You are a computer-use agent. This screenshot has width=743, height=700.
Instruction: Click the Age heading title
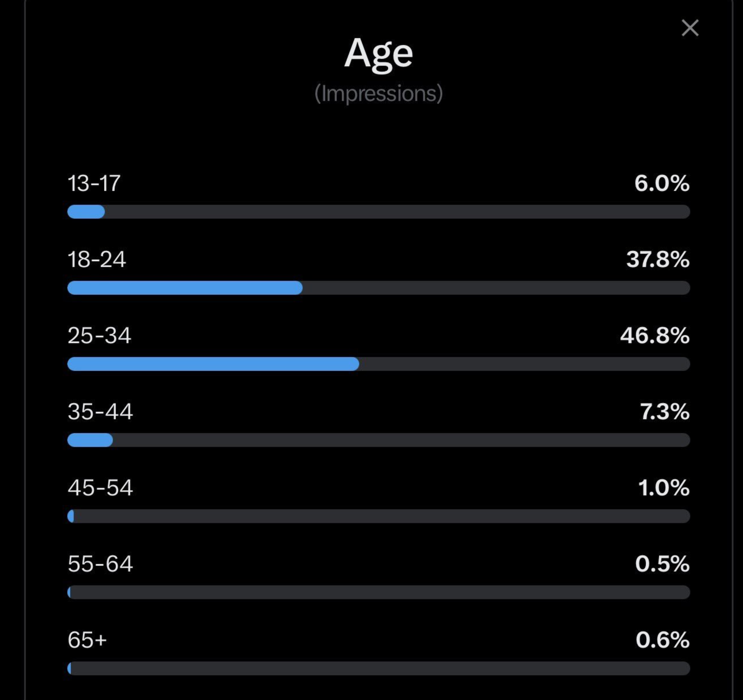pyautogui.click(x=378, y=54)
